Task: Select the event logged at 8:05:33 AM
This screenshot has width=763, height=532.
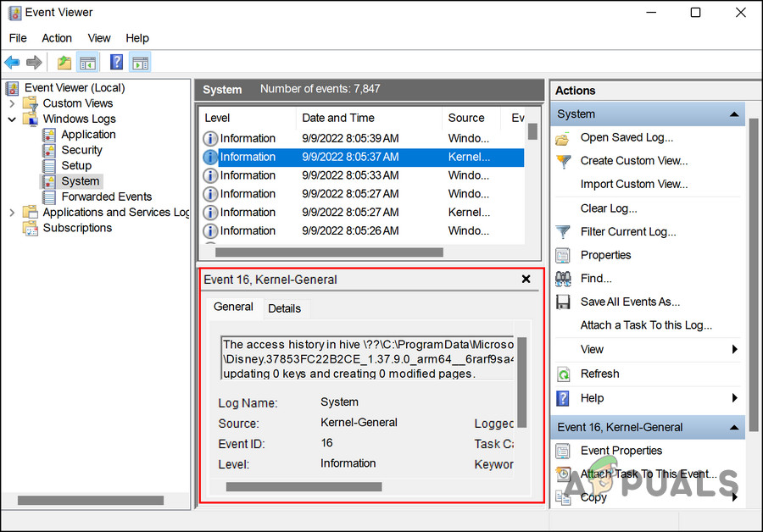Action: click(x=363, y=175)
